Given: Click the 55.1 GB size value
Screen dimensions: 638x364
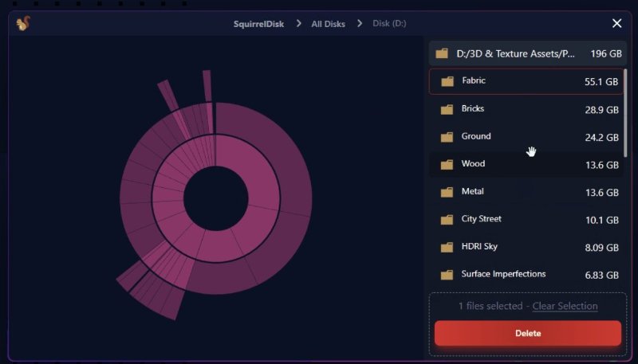Looking at the screenshot, I should [601, 82].
